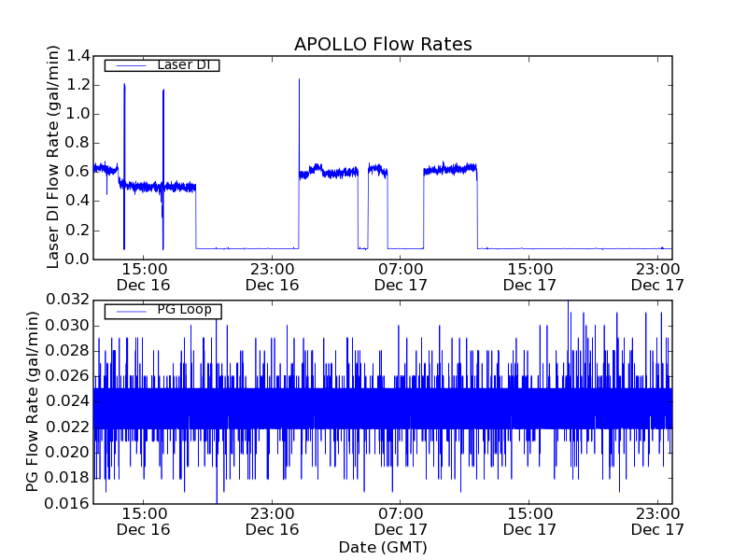Click the PG Loop legend line sample

(131, 312)
